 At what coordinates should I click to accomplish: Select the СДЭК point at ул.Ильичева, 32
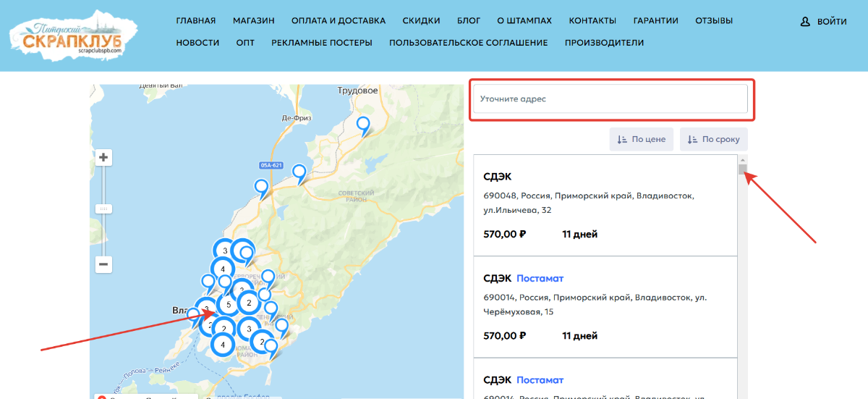tap(605, 205)
